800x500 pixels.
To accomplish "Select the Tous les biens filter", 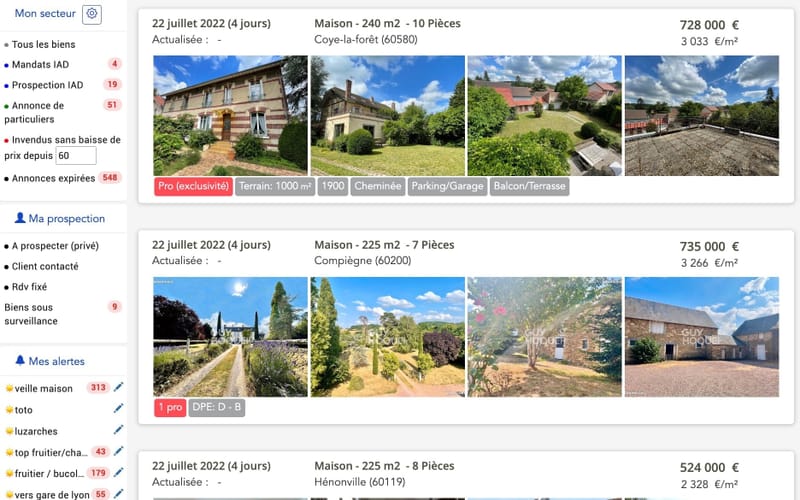I will pos(43,44).
